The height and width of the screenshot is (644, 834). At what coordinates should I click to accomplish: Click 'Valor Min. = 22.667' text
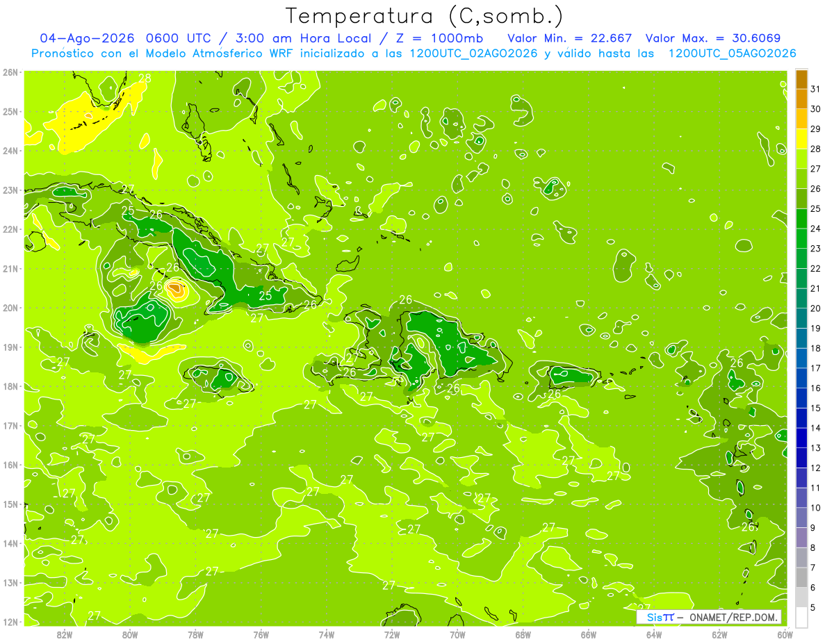[571, 38]
